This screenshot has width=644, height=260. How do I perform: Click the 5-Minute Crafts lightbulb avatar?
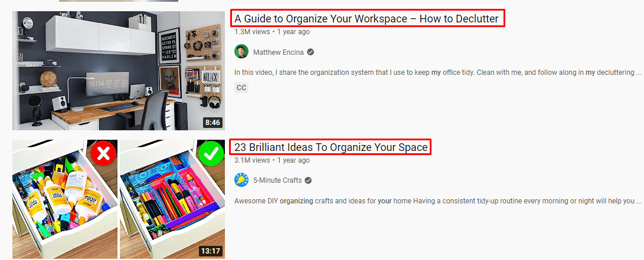pos(241,180)
